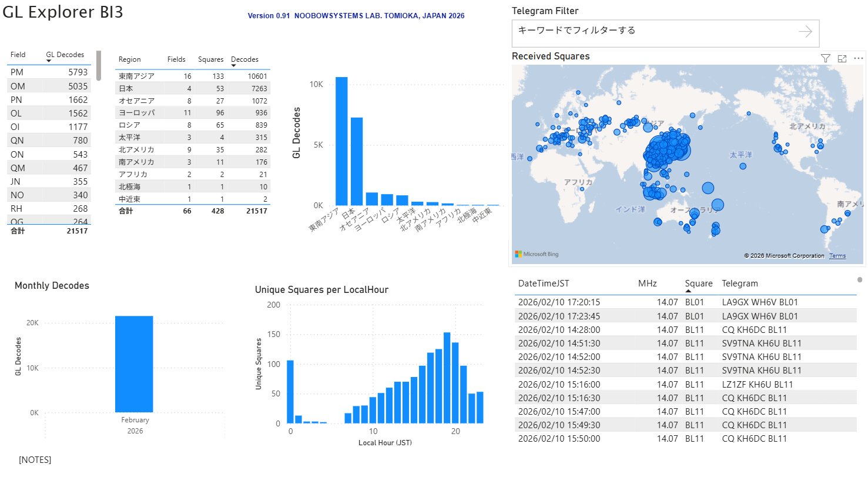Focus the Telegram Filter keyword input
This screenshot has height=477, width=868.
(x=652, y=31)
